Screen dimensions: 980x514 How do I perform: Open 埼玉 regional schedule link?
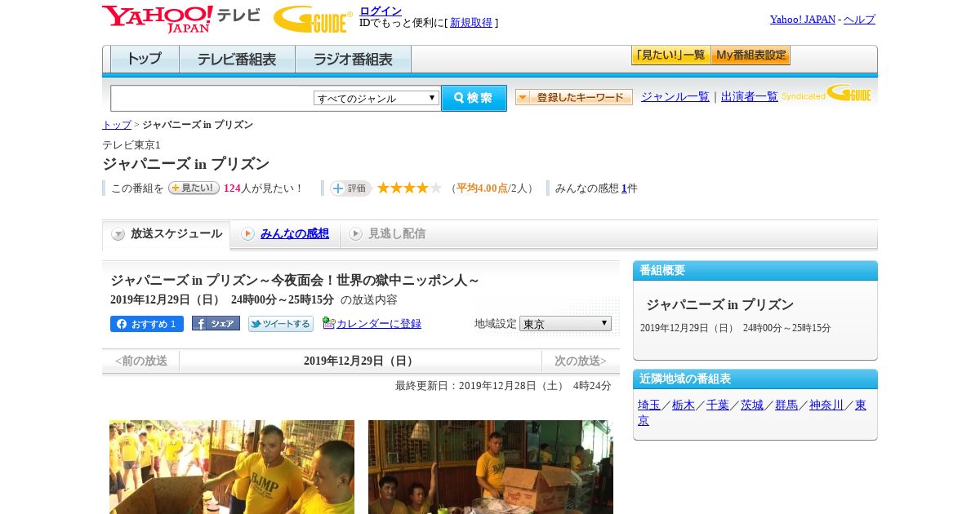tap(649, 405)
